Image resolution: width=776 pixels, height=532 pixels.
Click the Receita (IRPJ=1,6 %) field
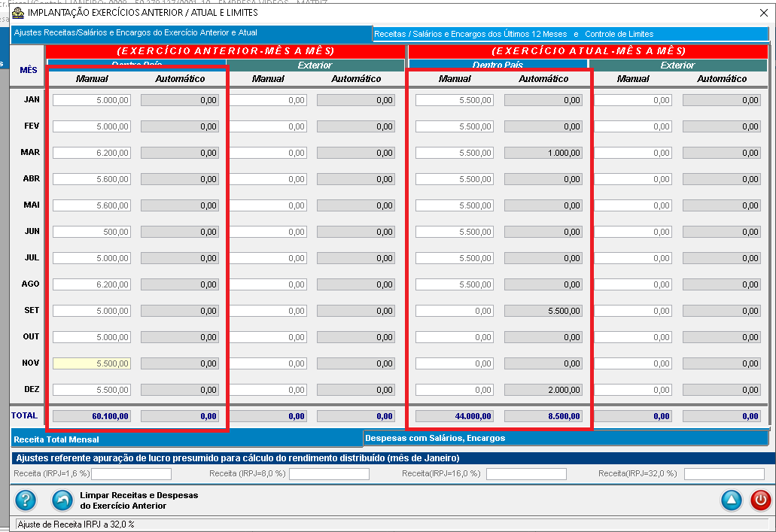[x=131, y=473]
